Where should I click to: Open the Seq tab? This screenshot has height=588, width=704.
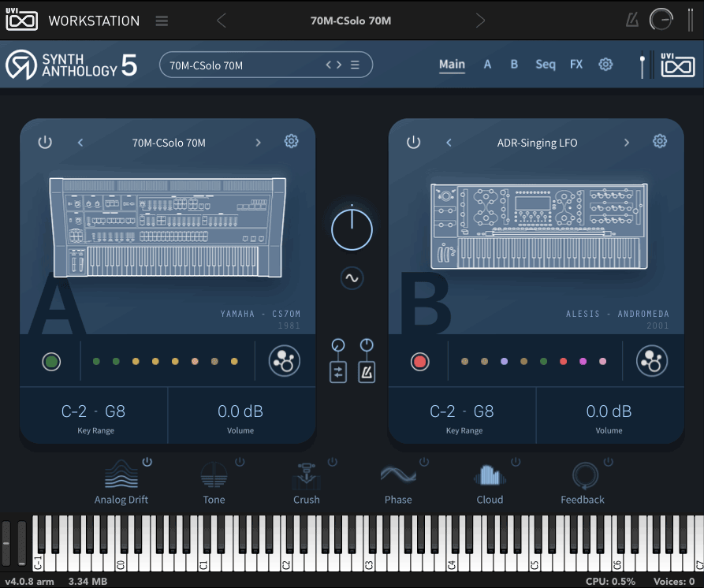click(545, 65)
